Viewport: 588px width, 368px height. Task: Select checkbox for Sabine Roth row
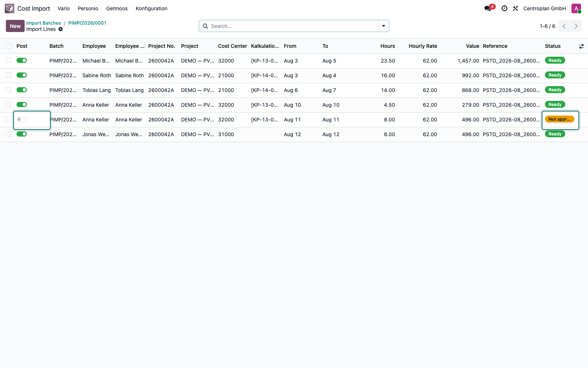(x=8, y=75)
